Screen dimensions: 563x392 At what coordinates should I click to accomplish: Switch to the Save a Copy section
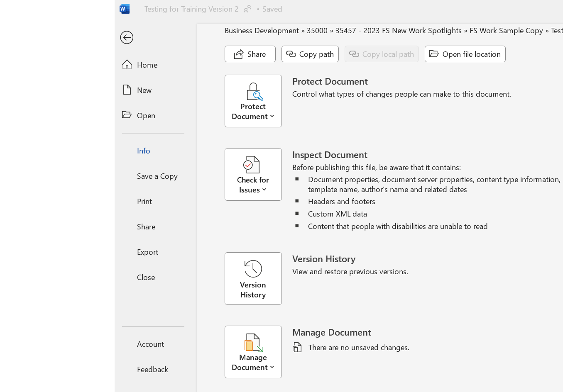pyautogui.click(x=157, y=176)
